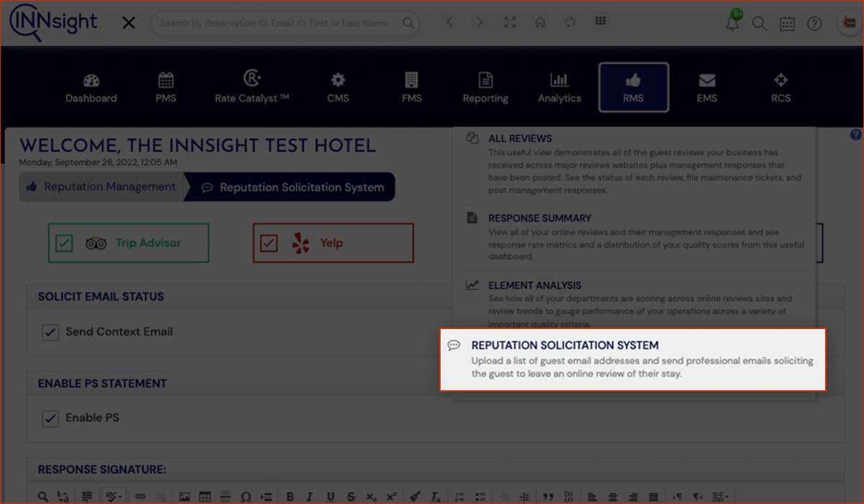Justify text in editor

[653, 496]
